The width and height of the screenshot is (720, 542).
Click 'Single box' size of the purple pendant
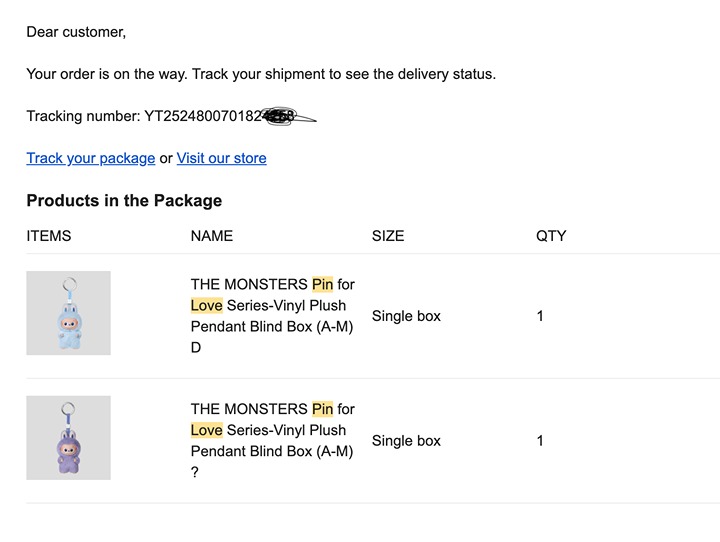point(406,441)
